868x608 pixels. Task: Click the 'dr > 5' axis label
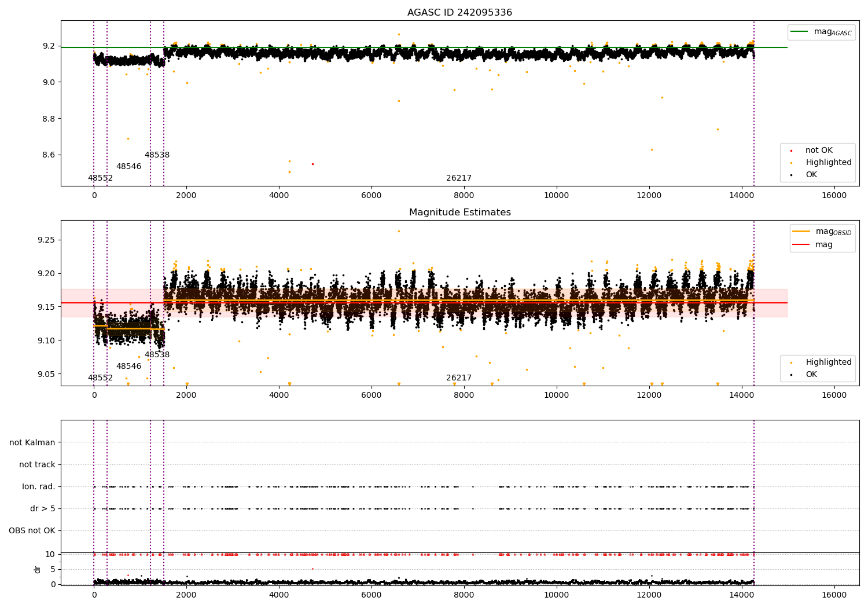[43, 508]
